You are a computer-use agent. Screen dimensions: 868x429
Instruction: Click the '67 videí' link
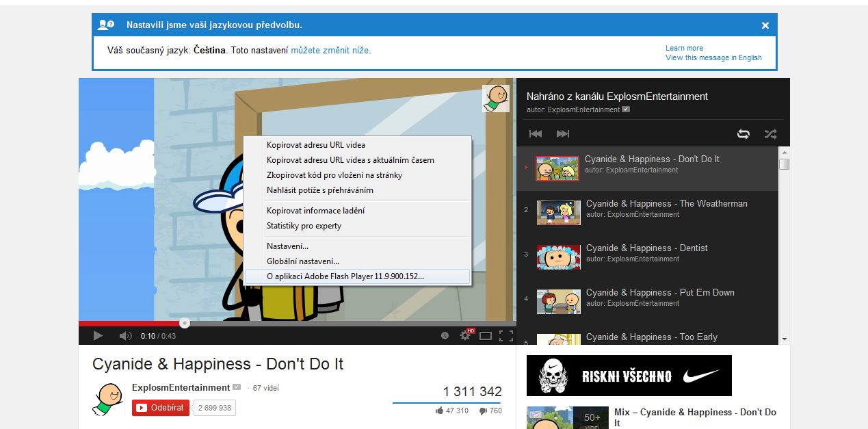pyautogui.click(x=266, y=388)
